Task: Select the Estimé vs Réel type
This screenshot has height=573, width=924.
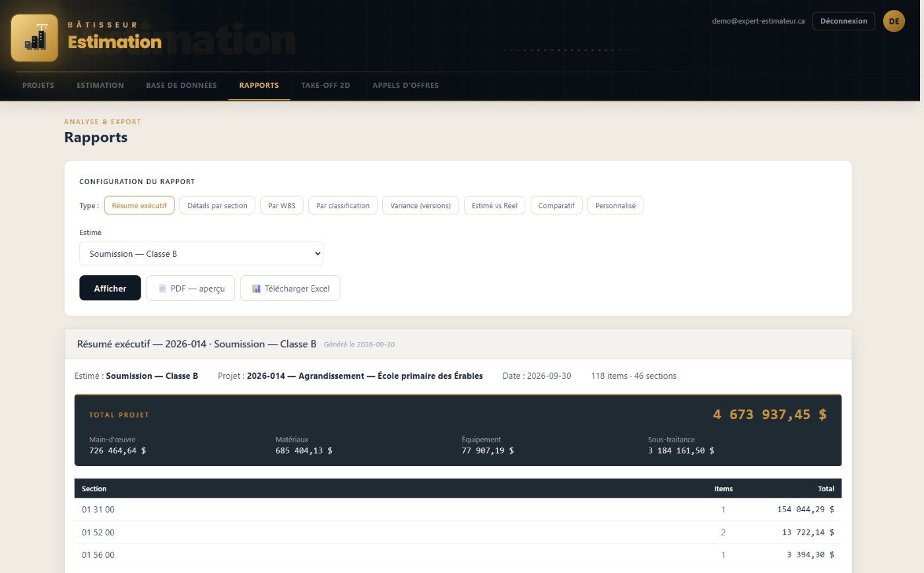Action: tap(495, 205)
